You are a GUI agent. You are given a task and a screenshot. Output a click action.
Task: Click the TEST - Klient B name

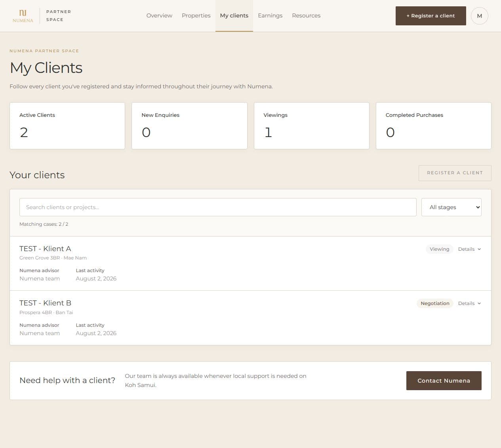(45, 303)
